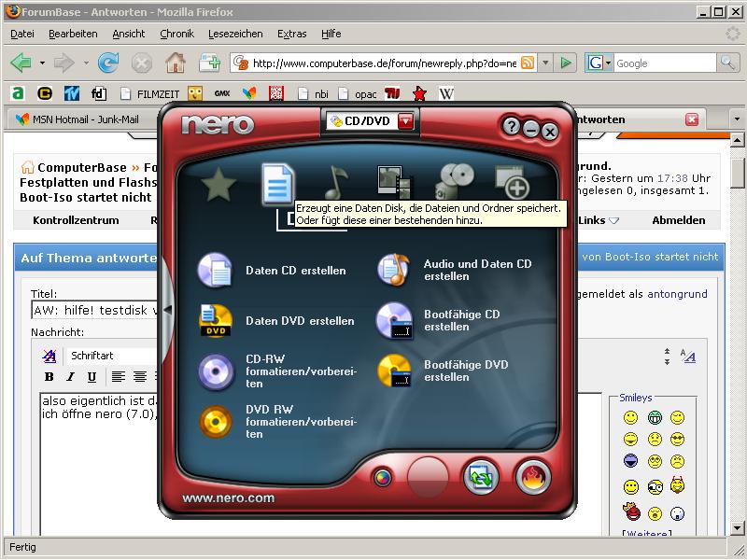This screenshot has height=560, width=747.
Task: Open the Extras menu
Action: [x=291, y=34]
